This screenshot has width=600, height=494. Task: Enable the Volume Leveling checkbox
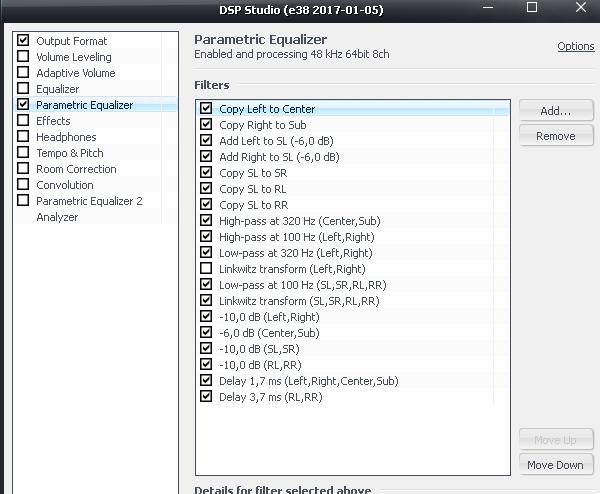click(x=23, y=57)
